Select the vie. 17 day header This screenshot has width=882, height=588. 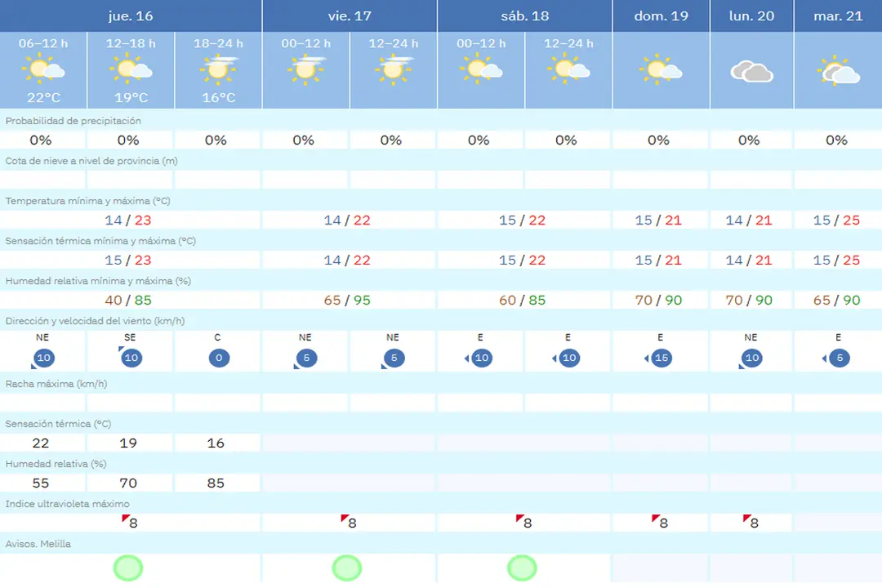(x=350, y=16)
